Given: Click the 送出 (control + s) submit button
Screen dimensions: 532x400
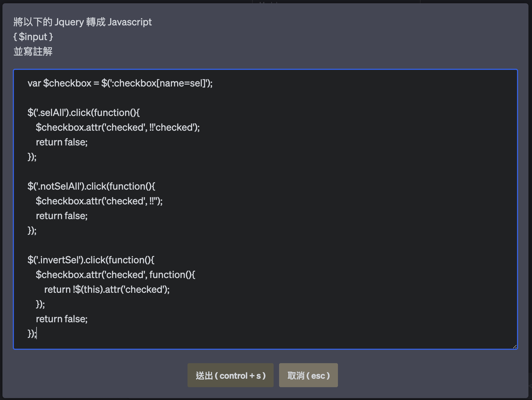Looking at the screenshot, I should (230, 375).
